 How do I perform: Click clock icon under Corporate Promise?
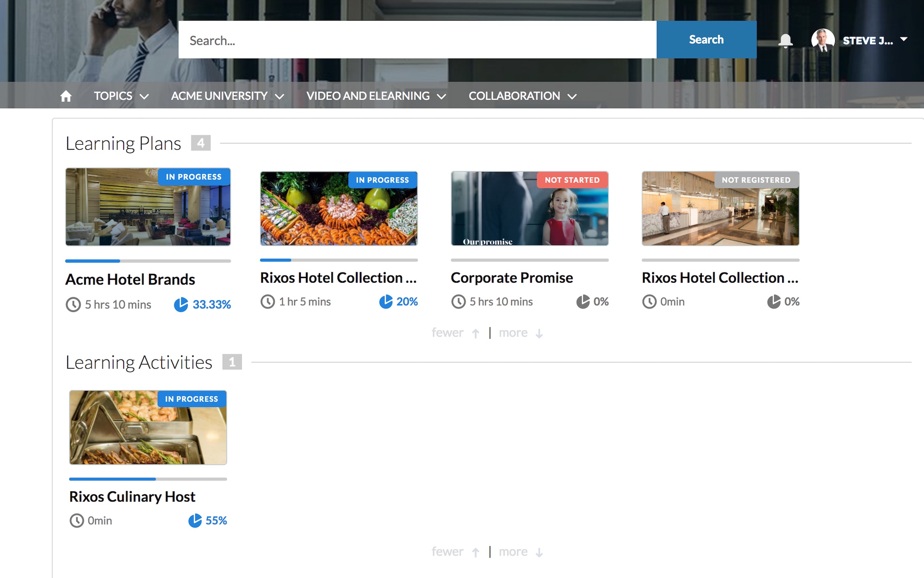[x=458, y=302]
